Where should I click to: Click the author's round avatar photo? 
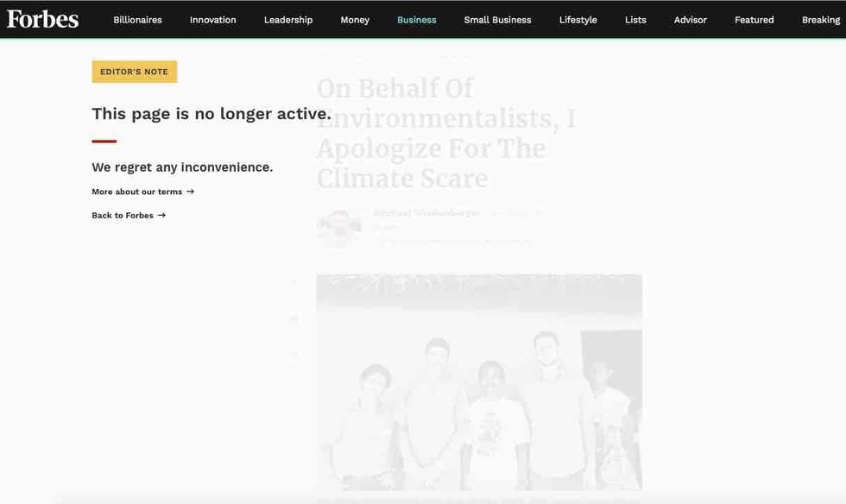(338, 227)
